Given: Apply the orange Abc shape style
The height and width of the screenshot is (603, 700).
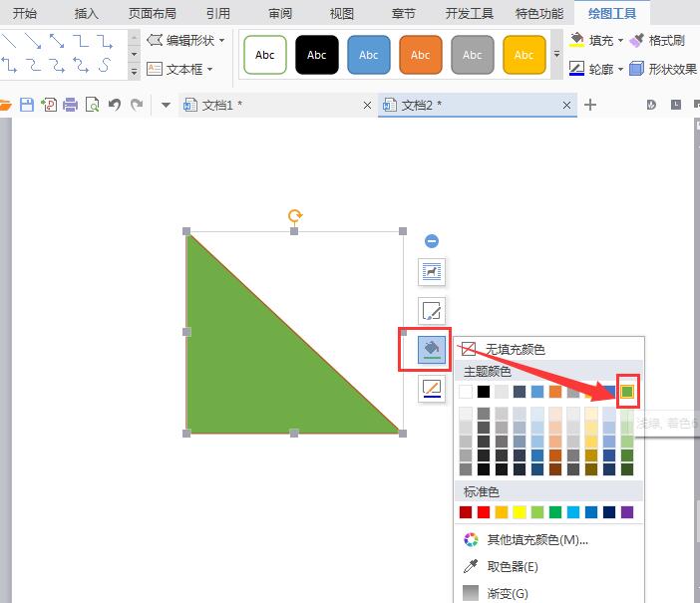Looking at the screenshot, I should tap(421, 55).
